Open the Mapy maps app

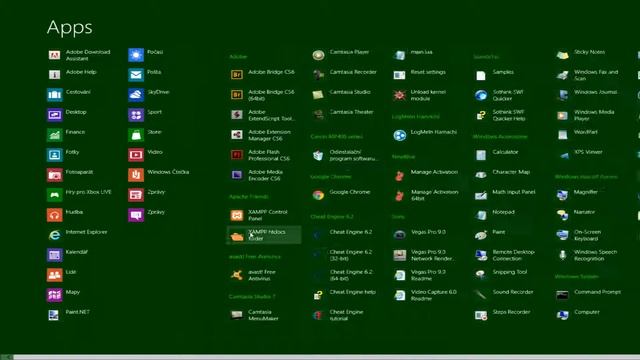[64, 295]
